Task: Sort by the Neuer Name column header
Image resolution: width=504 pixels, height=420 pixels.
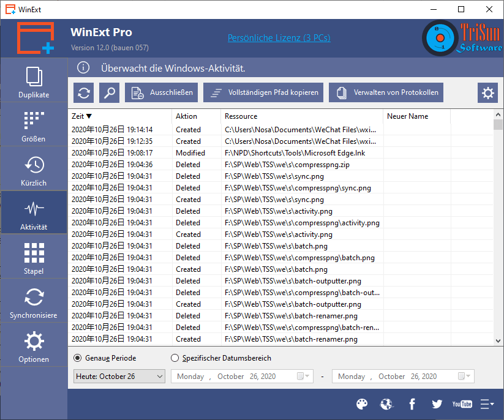Action: (417, 116)
